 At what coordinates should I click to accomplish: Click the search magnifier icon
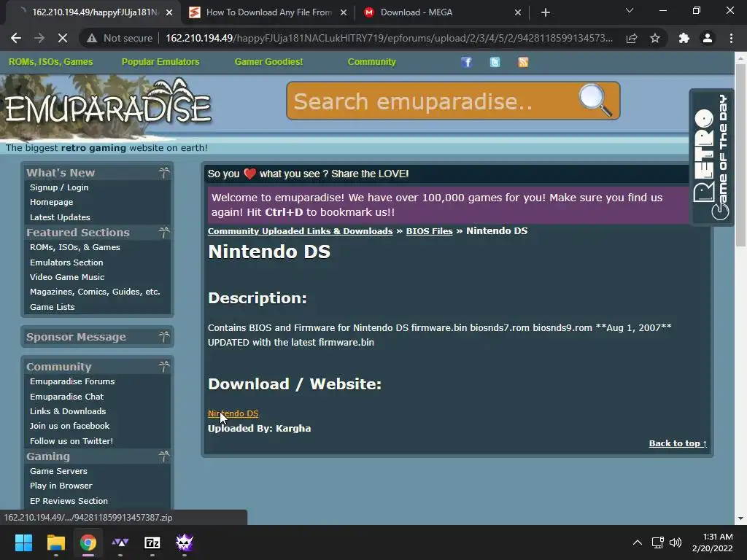pos(595,100)
